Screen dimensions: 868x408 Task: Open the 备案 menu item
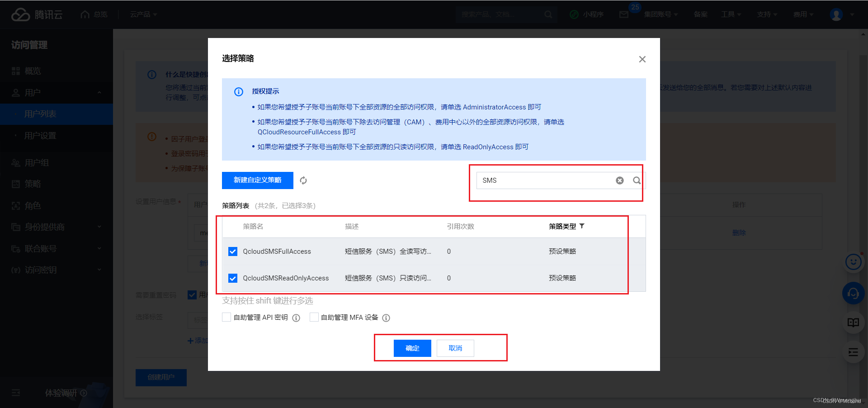(x=701, y=14)
